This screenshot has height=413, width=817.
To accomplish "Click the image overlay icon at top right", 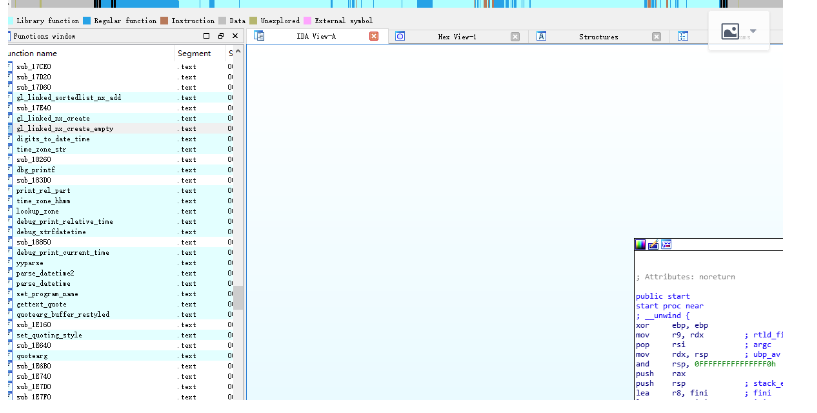I will (x=730, y=32).
